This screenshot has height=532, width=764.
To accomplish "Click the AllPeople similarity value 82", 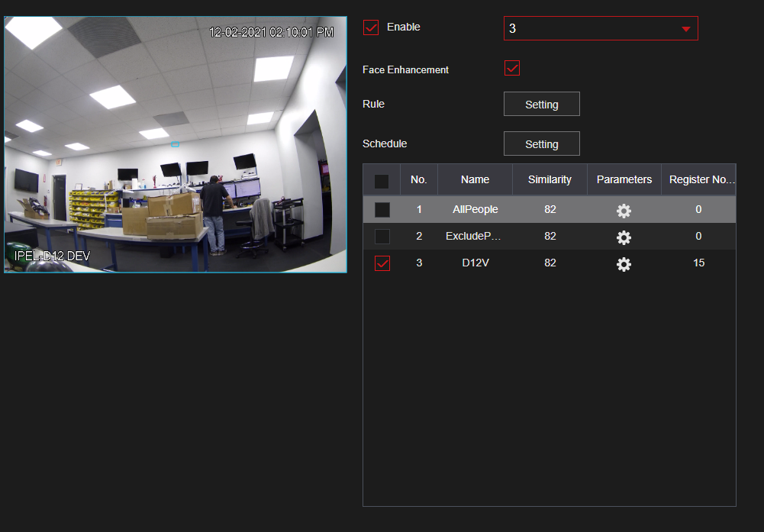I will [x=550, y=209].
